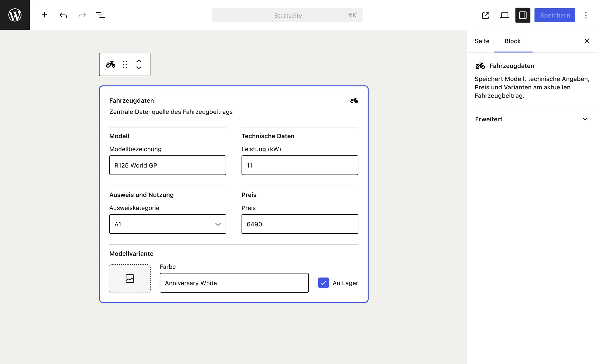Close the settings sidebar
The image size is (598, 364).
[587, 41]
